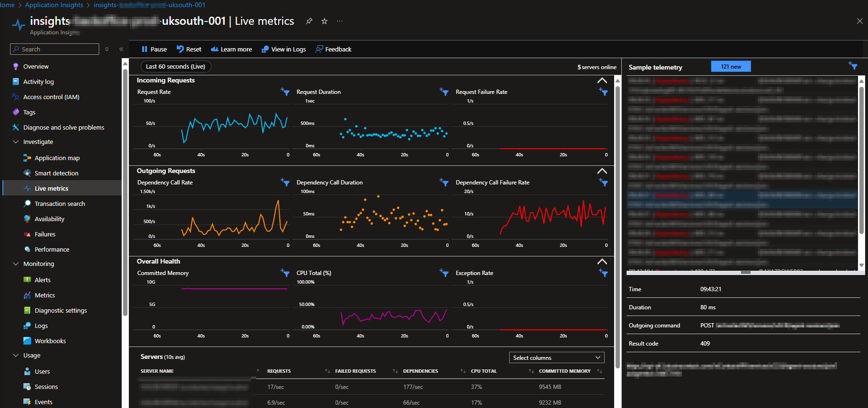This screenshot has height=408, width=868.
Task: Mark resource as favorite with star icon
Action: 324,21
